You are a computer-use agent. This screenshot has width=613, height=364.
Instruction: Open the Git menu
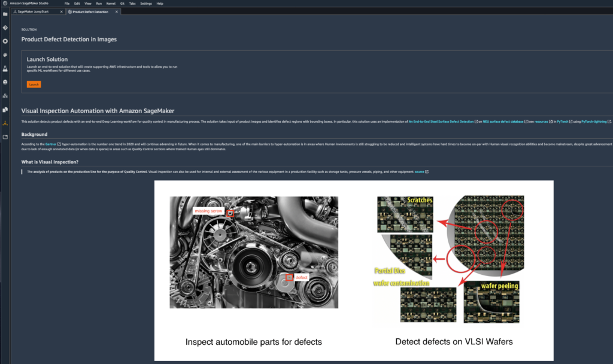click(122, 4)
